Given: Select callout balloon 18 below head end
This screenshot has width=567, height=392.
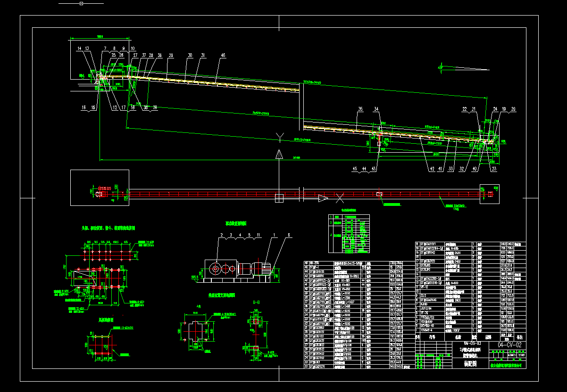Looking at the screenshot, I should [133, 108].
